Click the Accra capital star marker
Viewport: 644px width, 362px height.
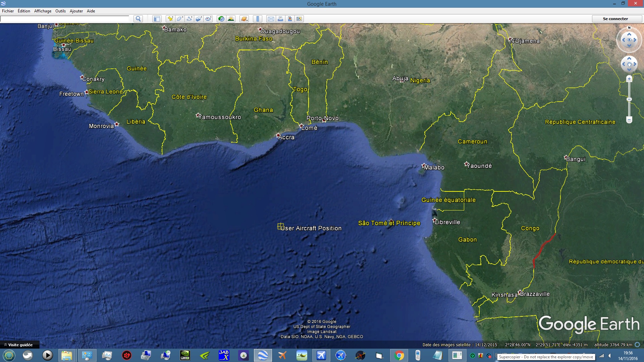278,135
